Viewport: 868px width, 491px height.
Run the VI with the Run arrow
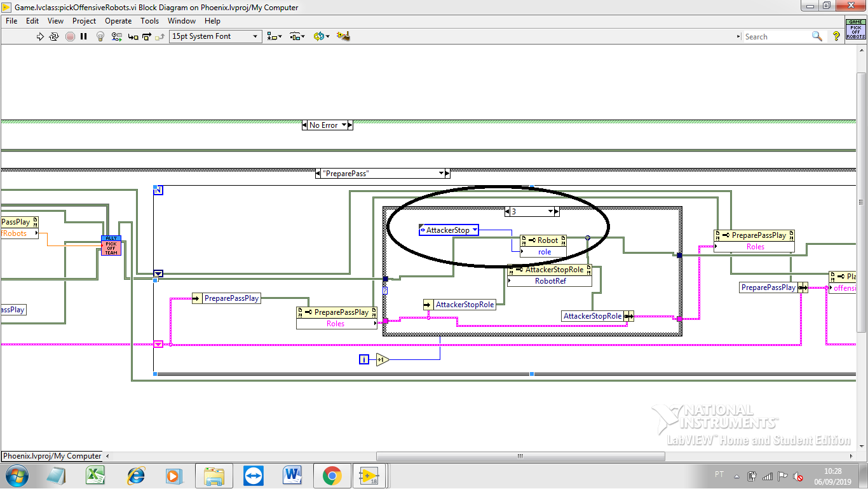[x=41, y=36]
